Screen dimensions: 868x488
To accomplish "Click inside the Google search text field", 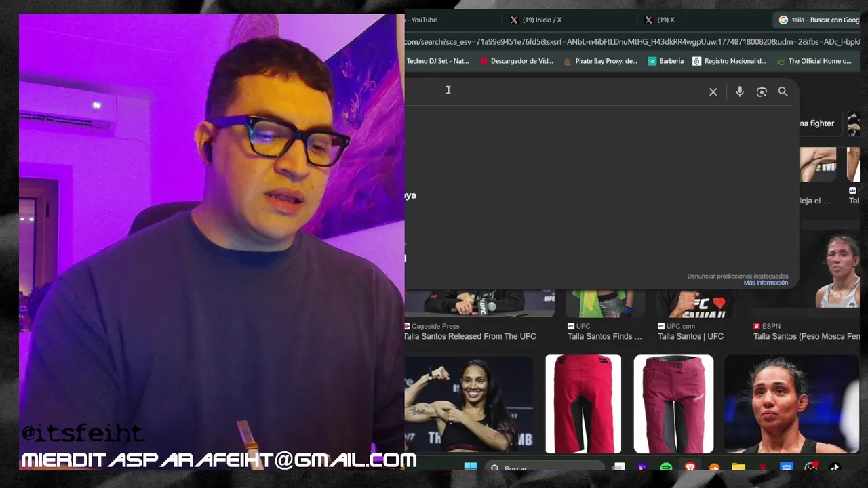I will (x=553, y=91).
